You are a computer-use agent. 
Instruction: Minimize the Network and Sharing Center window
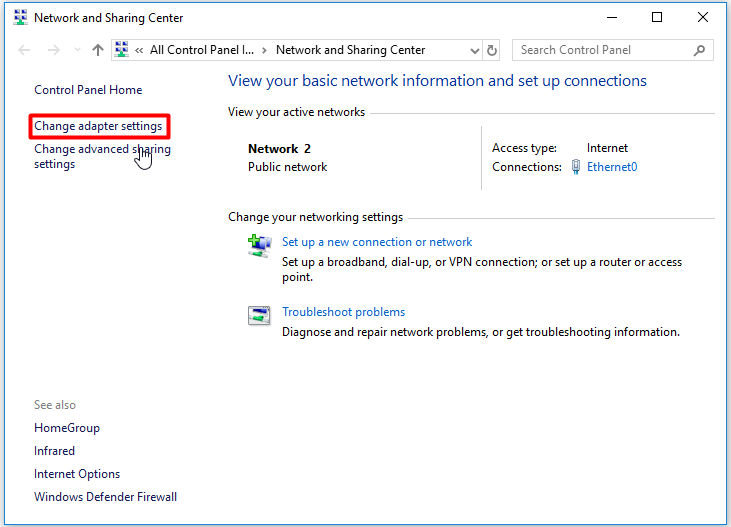pos(612,18)
